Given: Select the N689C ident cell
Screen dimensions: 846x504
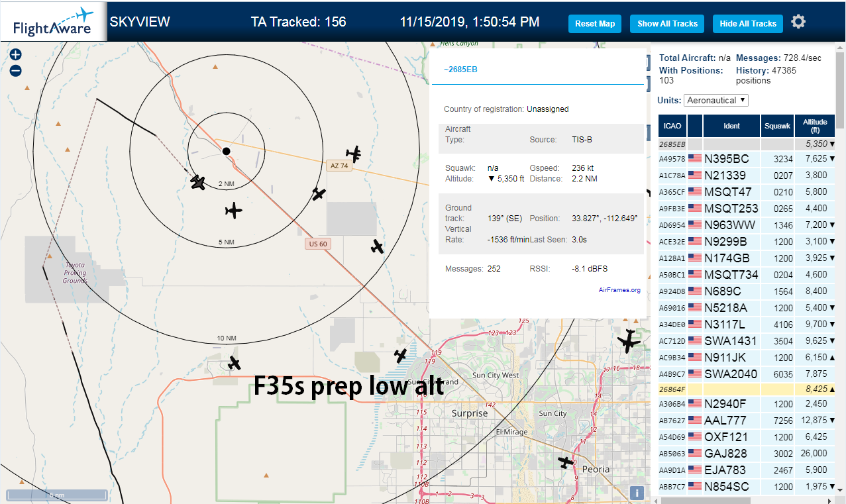Looking at the screenshot, I should (731, 291).
